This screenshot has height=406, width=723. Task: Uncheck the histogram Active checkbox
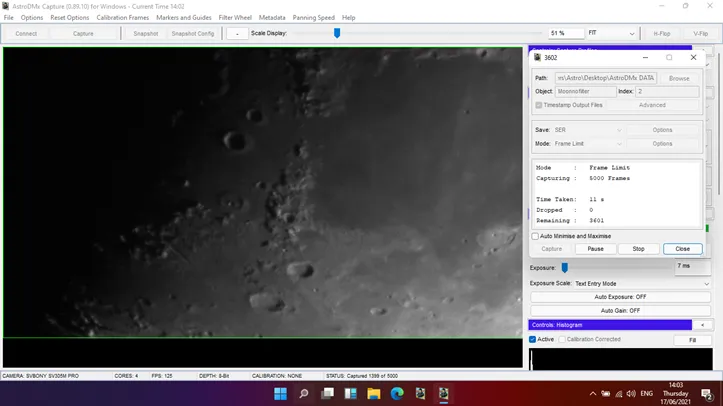pyautogui.click(x=533, y=340)
